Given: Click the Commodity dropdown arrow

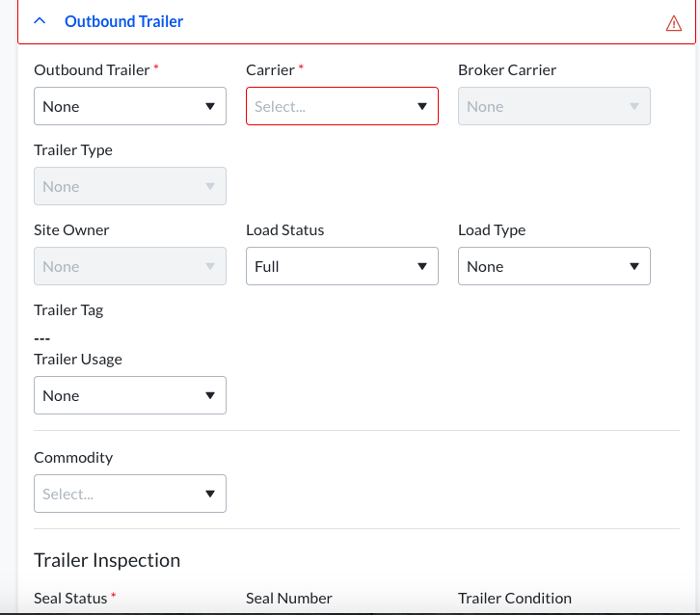Looking at the screenshot, I should click(x=210, y=494).
